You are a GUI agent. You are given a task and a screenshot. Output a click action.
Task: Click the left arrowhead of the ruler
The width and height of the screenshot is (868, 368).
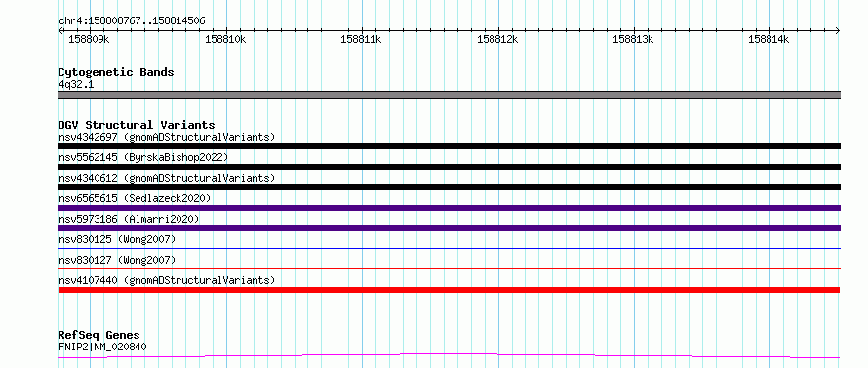click(x=60, y=30)
